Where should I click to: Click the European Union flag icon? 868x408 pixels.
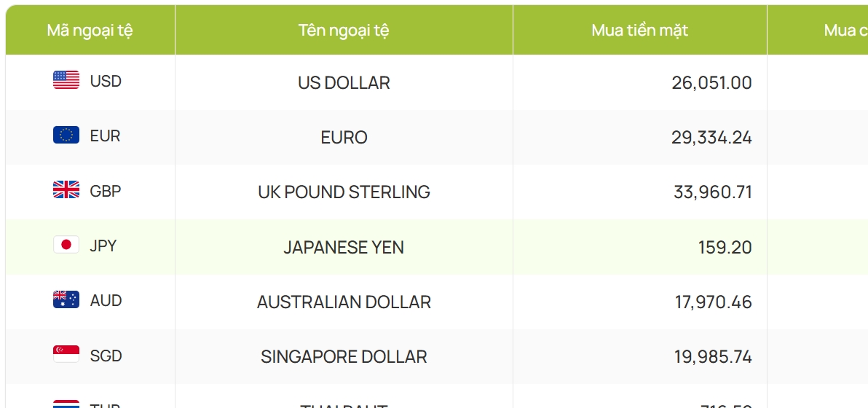click(66, 136)
